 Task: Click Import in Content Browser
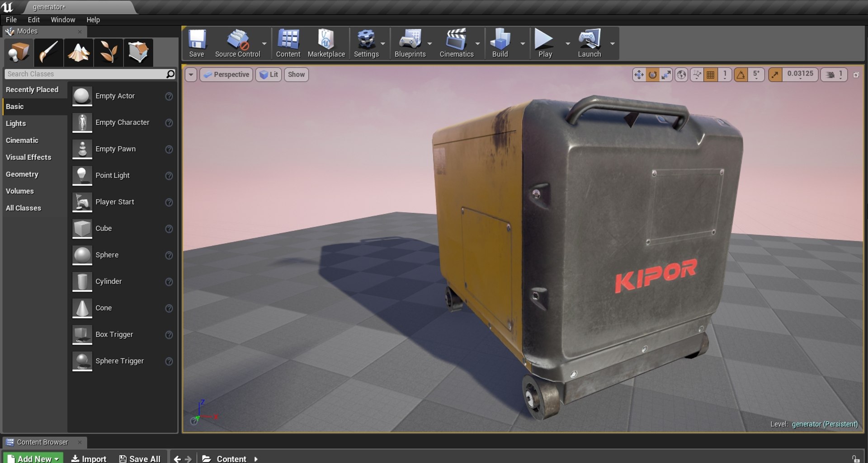(89, 458)
